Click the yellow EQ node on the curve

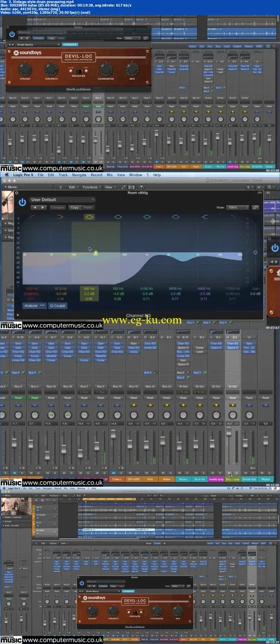(96, 253)
